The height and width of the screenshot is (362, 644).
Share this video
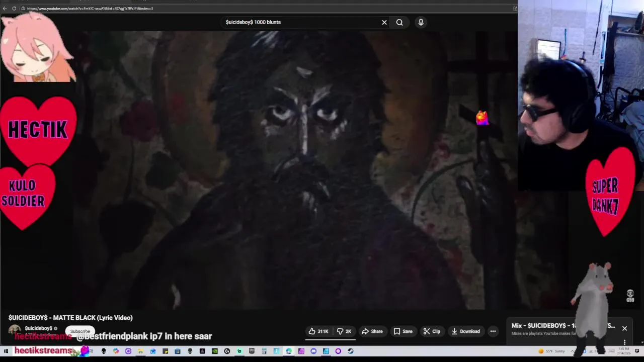coord(372,331)
